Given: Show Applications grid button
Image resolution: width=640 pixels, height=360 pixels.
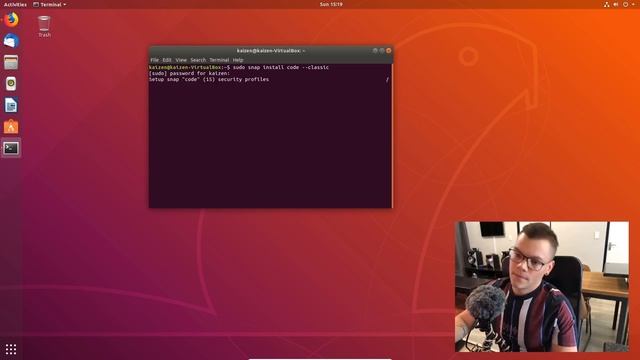Looking at the screenshot, I should 11,349.
